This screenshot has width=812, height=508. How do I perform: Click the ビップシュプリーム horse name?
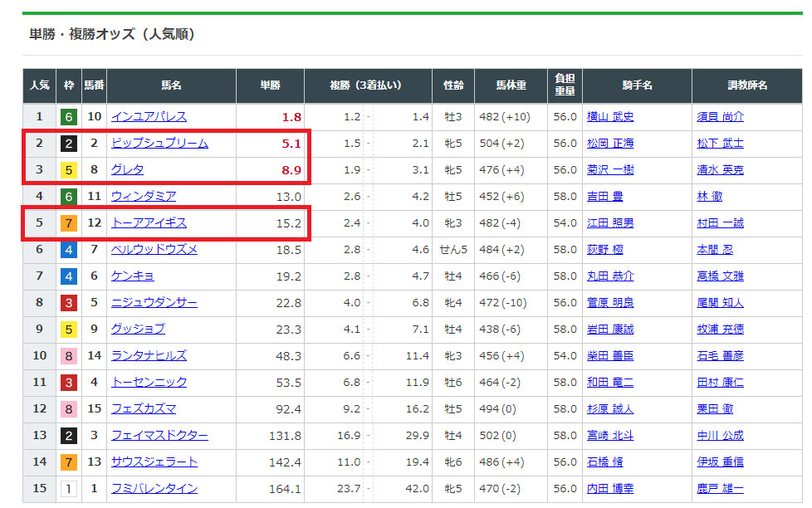[x=159, y=144]
